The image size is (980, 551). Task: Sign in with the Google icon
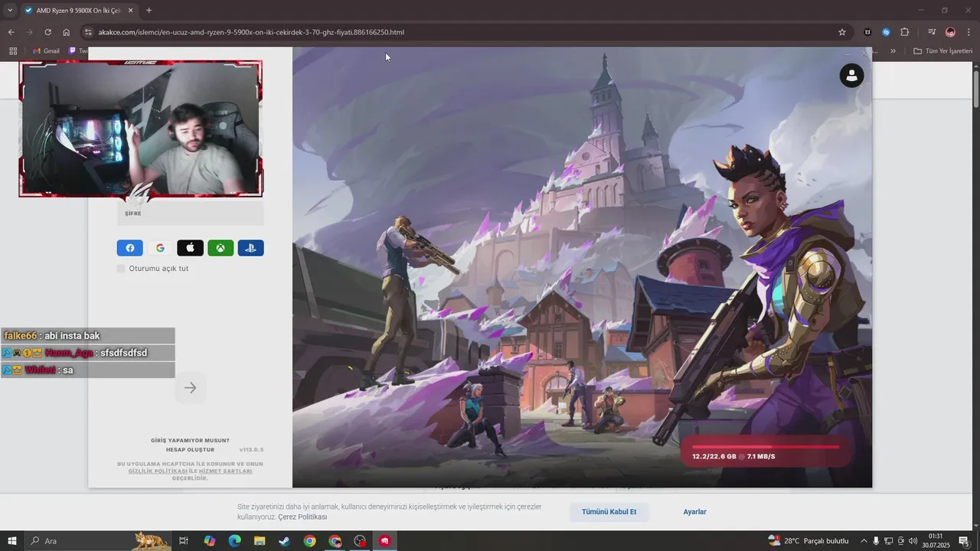pyautogui.click(x=160, y=248)
